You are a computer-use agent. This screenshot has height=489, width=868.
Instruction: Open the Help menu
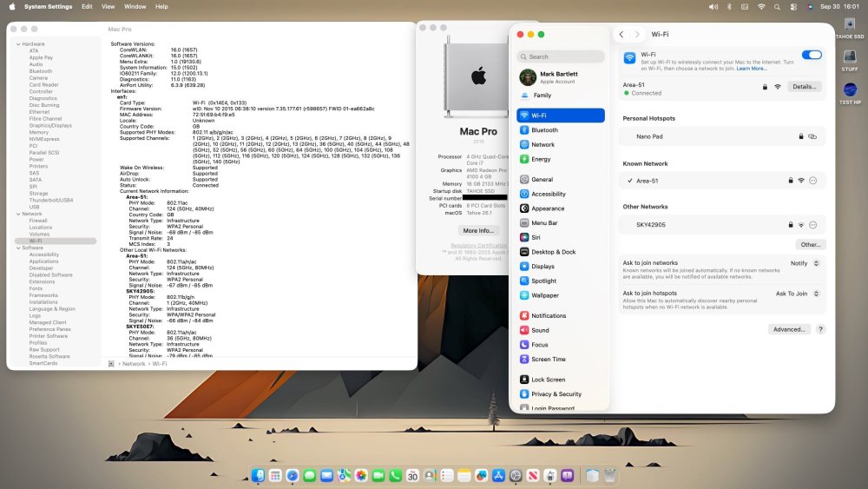pyautogui.click(x=161, y=7)
